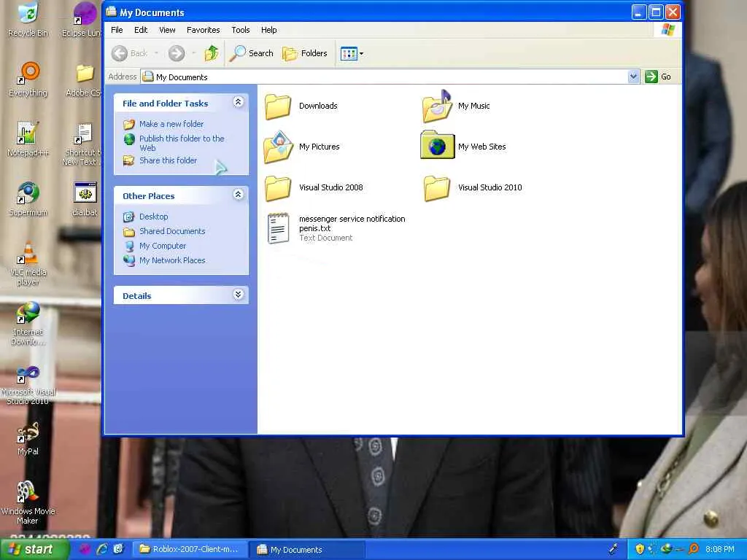Viewport: 747px width, 560px height.
Task: Select the Recycle Bin desktop icon
Action: 28,20
